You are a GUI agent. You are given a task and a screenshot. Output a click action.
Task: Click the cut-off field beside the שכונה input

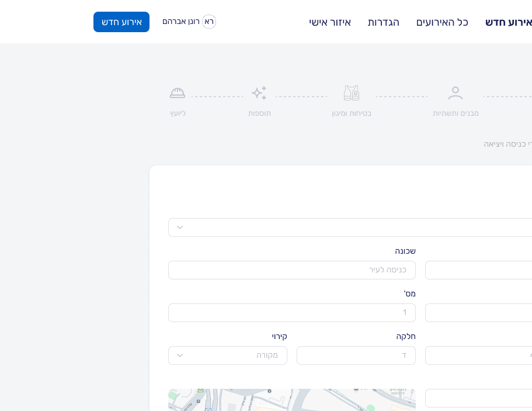[x=478, y=270]
